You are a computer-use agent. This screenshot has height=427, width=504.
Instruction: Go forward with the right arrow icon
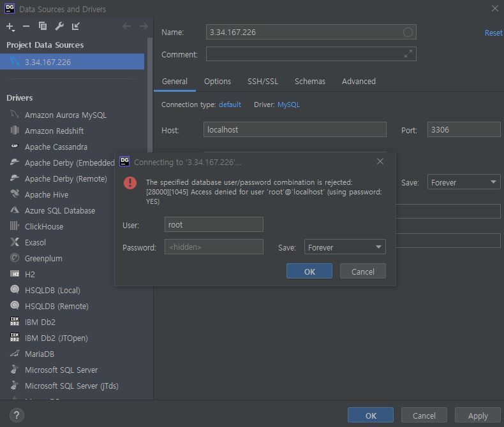pyautogui.click(x=144, y=26)
